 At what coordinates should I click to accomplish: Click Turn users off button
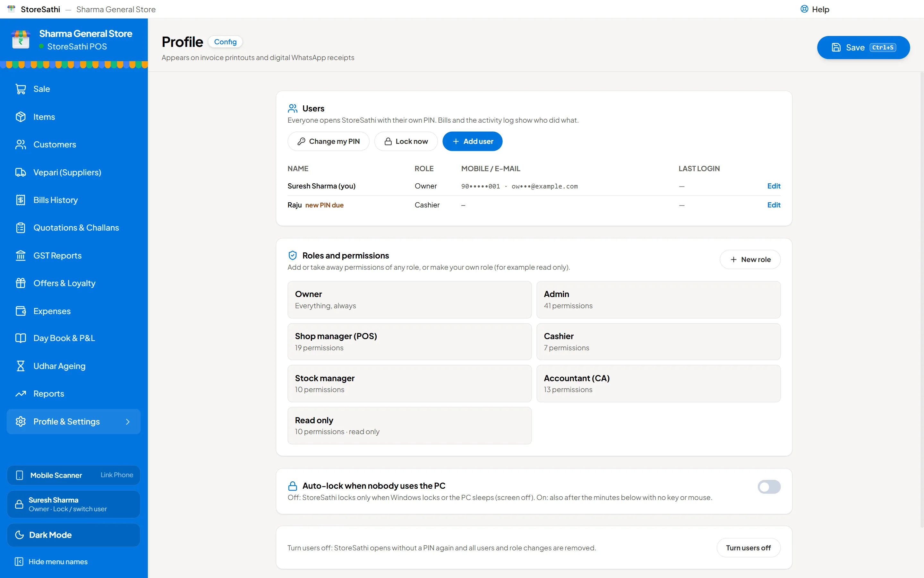point(749,548)
